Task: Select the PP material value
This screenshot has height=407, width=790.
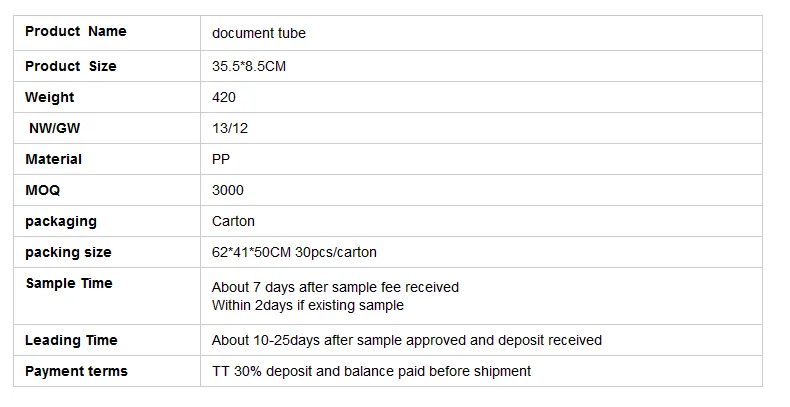Action: pyautogui.click(x=221, y=159)
